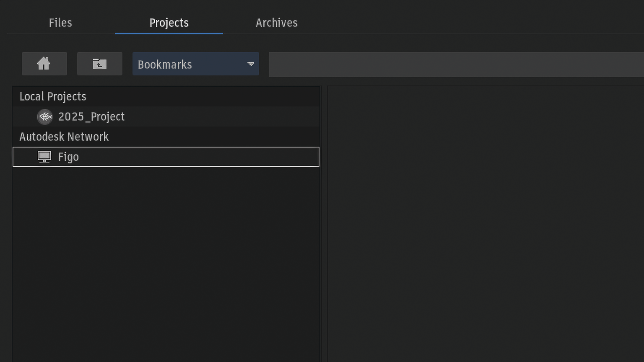
Task: Go up using the parent folder icon
Action: (99, 64)
